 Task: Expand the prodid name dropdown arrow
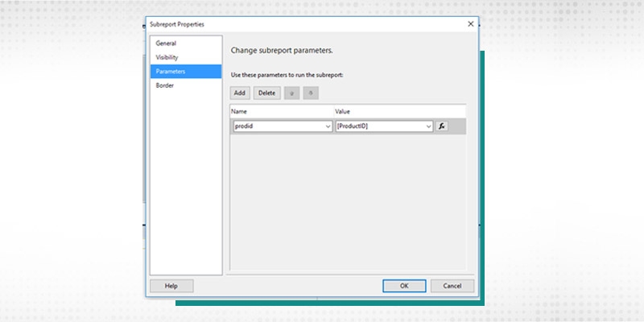click(328, 126)
